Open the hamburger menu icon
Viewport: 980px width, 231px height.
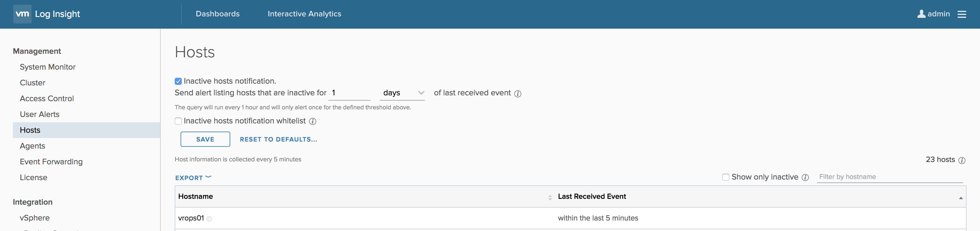(x=962, y=14)
